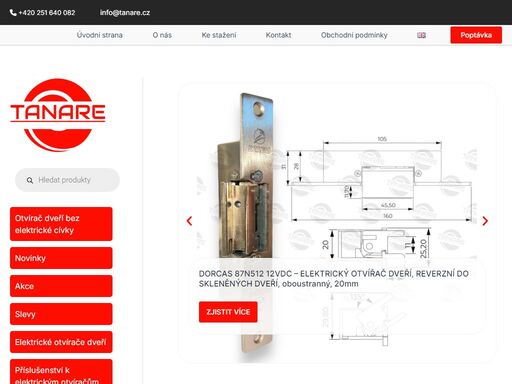Open Úvodní strana menu item
The width and height of the screenshot is (512, 384).
pyautogui.click(x=100, y=35)
